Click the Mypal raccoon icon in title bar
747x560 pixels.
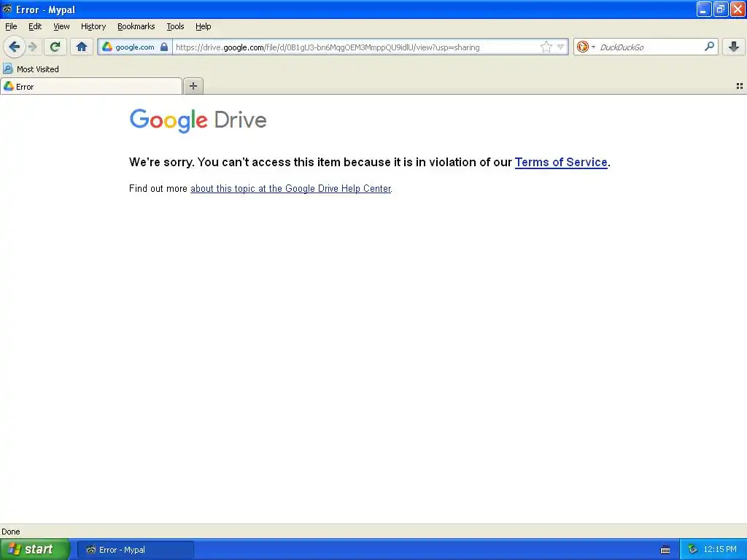tap(7, 9)
